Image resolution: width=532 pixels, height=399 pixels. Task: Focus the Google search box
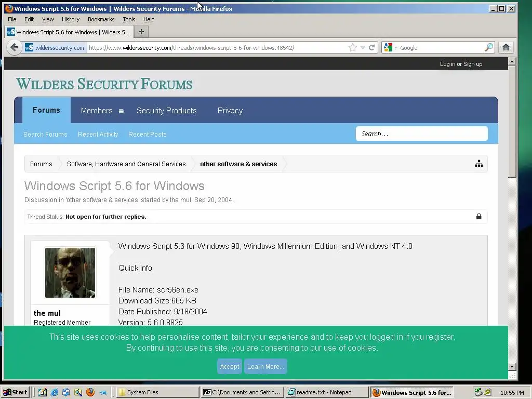pos(441,47)
